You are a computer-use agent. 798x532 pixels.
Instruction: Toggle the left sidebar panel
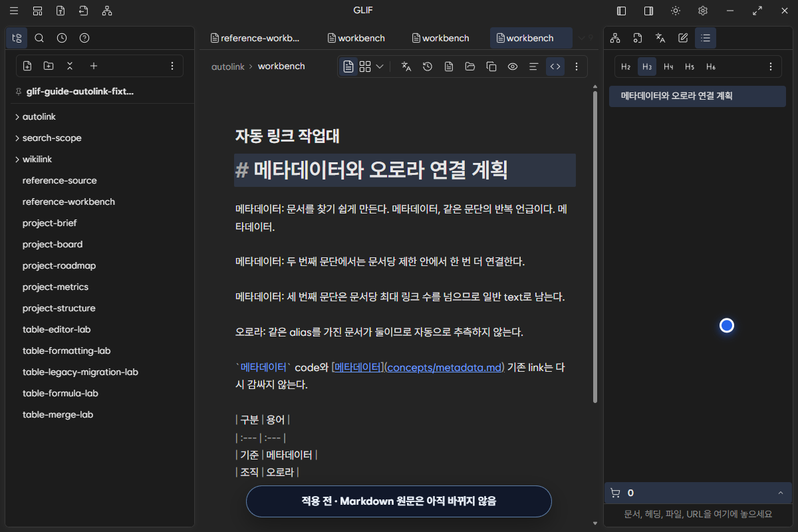[622, 11]
